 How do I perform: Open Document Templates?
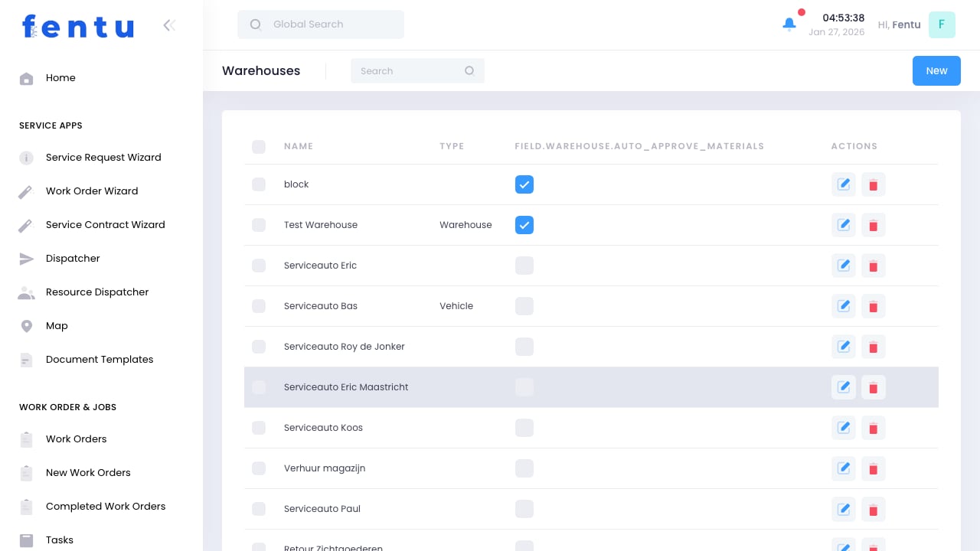click(100, 360)
